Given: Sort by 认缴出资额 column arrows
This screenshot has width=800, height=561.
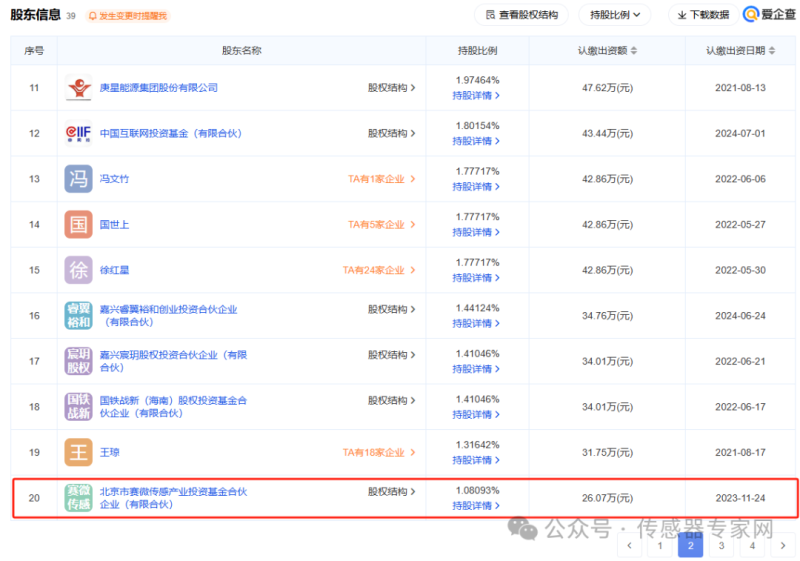Looking at the screenshot, I should click(634, 50).
